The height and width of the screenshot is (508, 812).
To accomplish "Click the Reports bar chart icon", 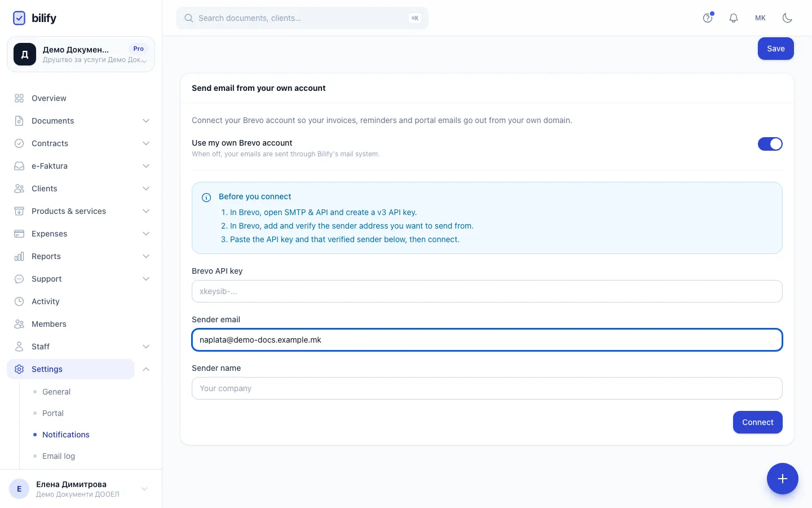I will [x=19, y=256].
